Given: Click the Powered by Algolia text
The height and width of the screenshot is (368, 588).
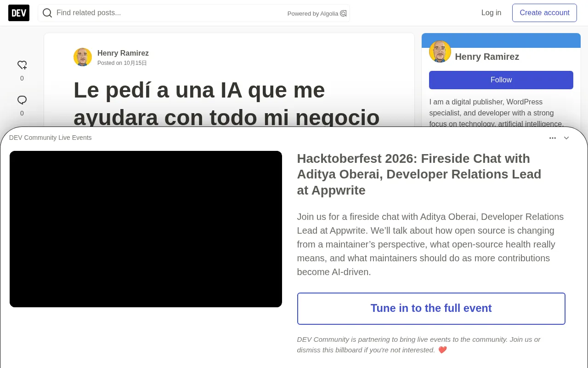Looking at the screenshot, I should 313,14.
